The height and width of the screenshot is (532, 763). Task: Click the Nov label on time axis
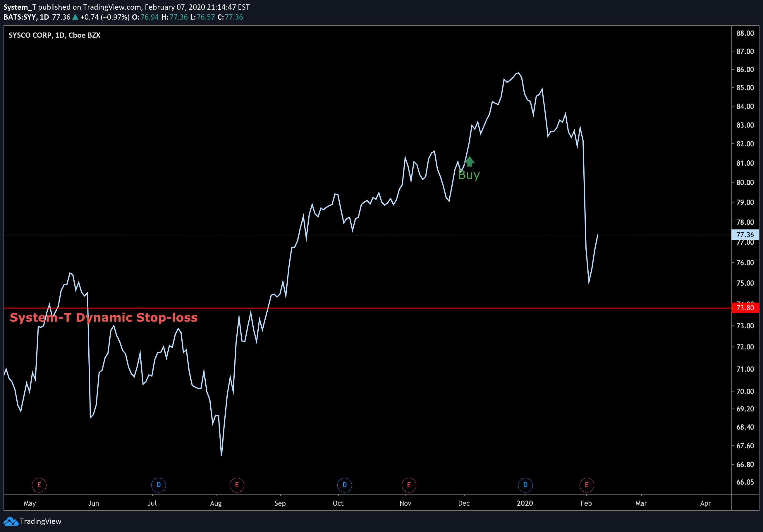click(405, 503)
